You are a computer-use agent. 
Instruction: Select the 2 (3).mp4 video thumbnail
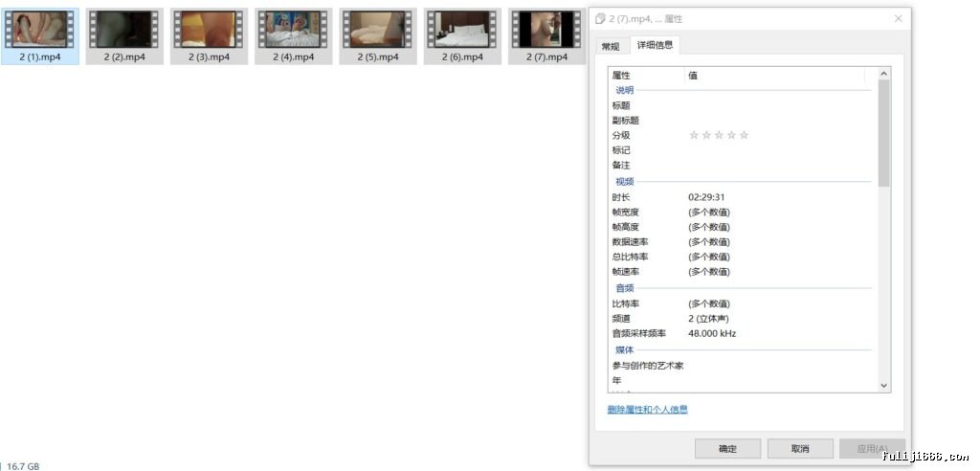[209, 30]
